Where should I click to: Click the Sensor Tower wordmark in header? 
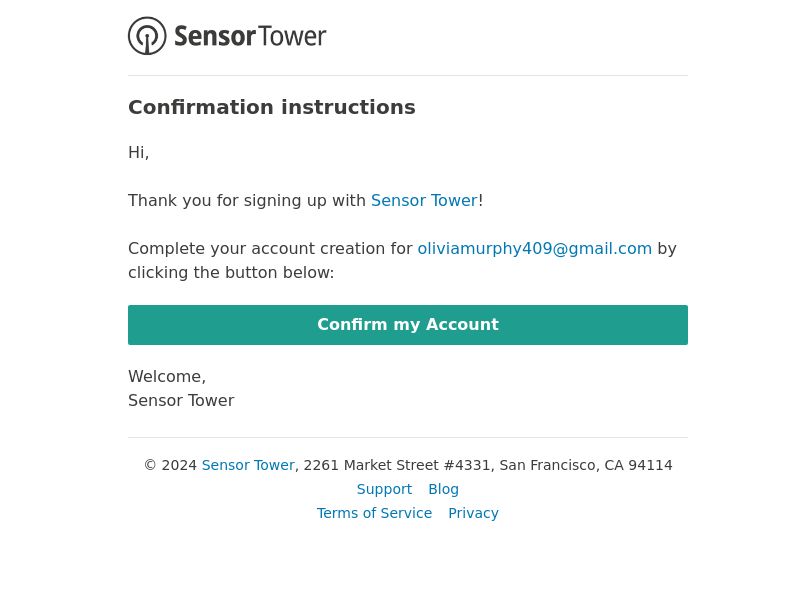[x=250, y=36]
